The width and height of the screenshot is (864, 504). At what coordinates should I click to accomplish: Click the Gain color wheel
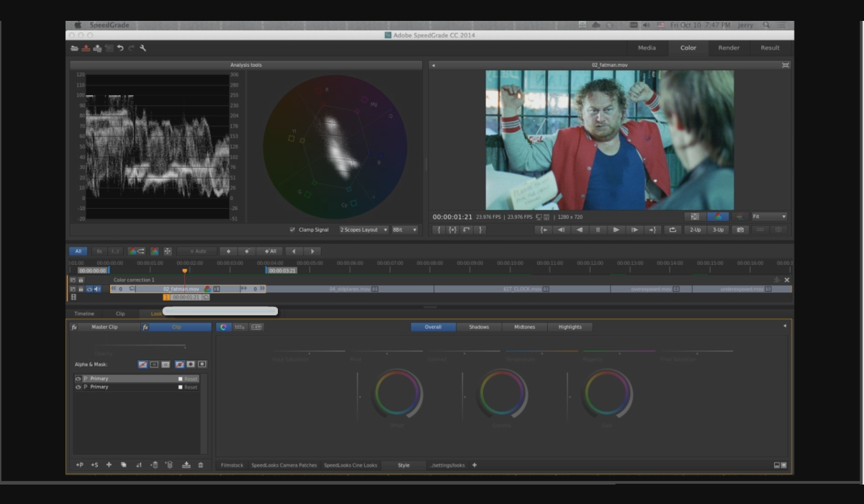point(608,393)
